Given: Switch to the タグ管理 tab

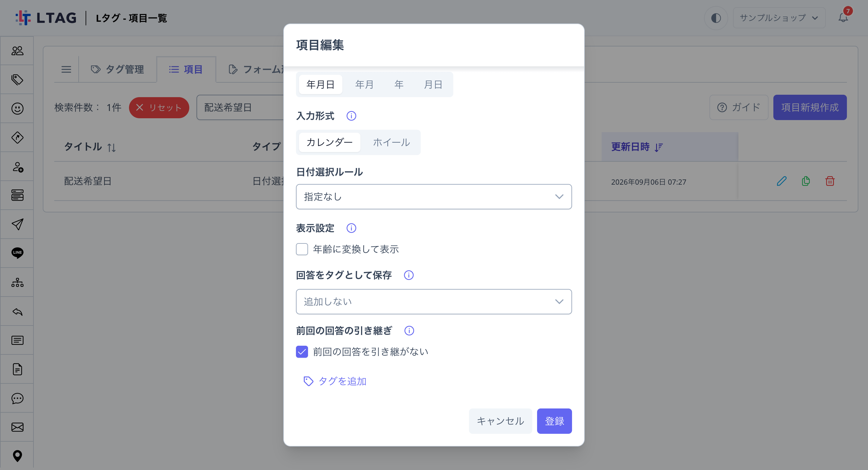Looking at the screenshot, I should (117, 69).
